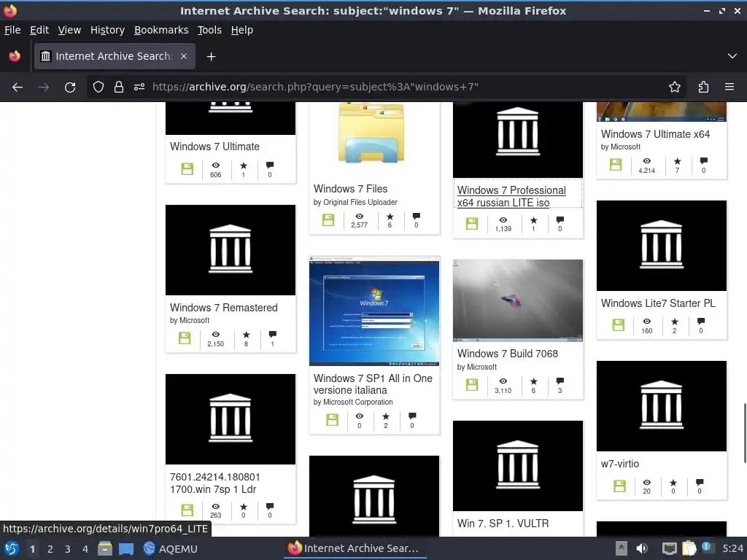Click the Windows 7 Files folder thumbnail
This screenshot has height=560, width=747.
tap(372, 133)
